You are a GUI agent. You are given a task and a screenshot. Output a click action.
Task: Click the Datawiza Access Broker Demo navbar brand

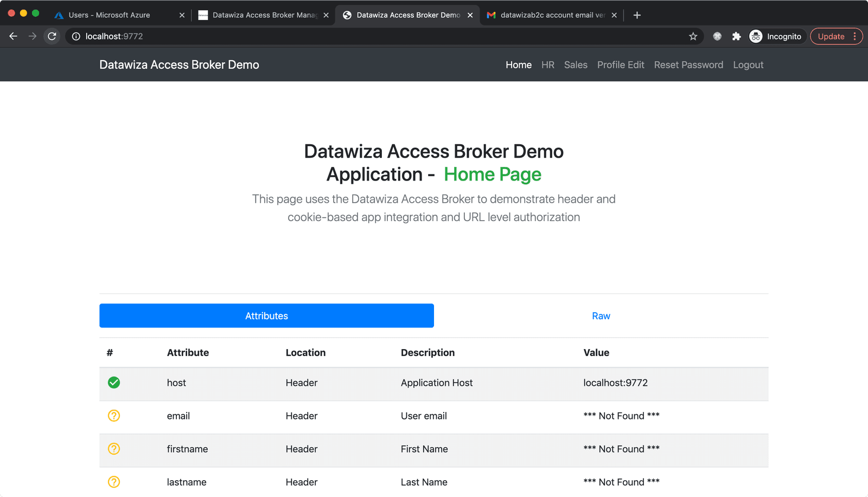tap(179, 64)
